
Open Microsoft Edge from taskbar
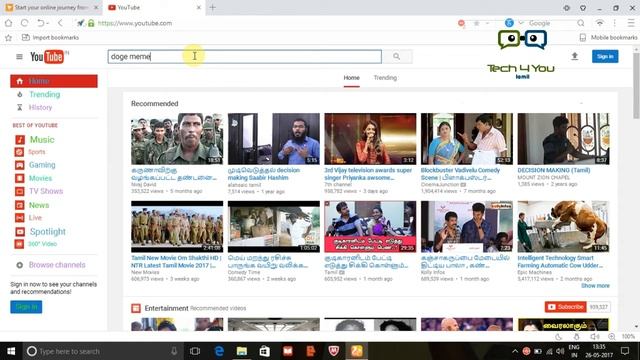[219, 351]
